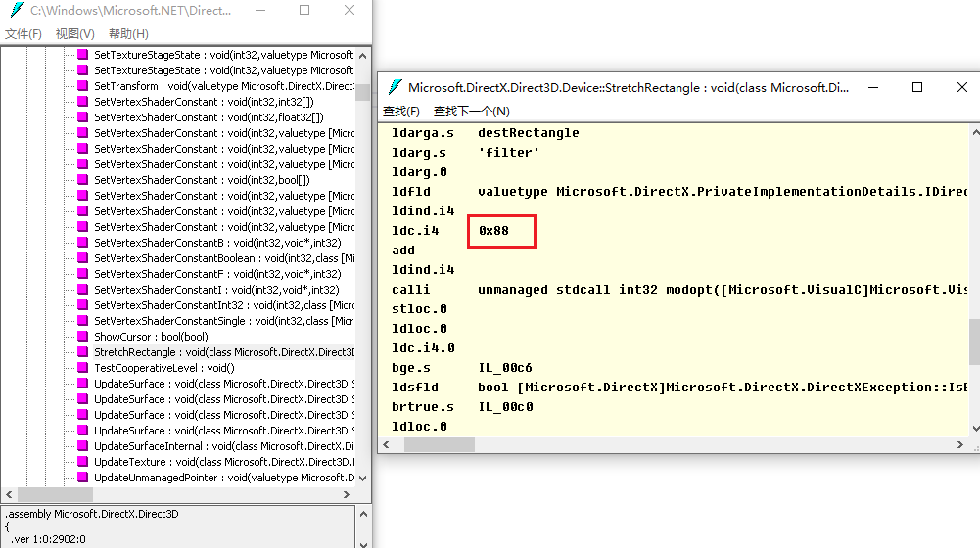The image size is (980, 548).
Task: Click icon beside SetVertexShaderConstant void(int32,bool[])
Action: [82, 179]
